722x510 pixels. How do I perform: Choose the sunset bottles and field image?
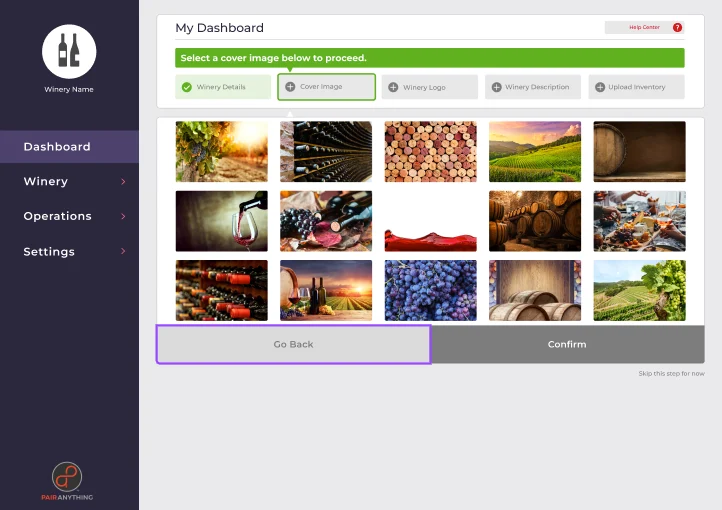tap(326, 290)
